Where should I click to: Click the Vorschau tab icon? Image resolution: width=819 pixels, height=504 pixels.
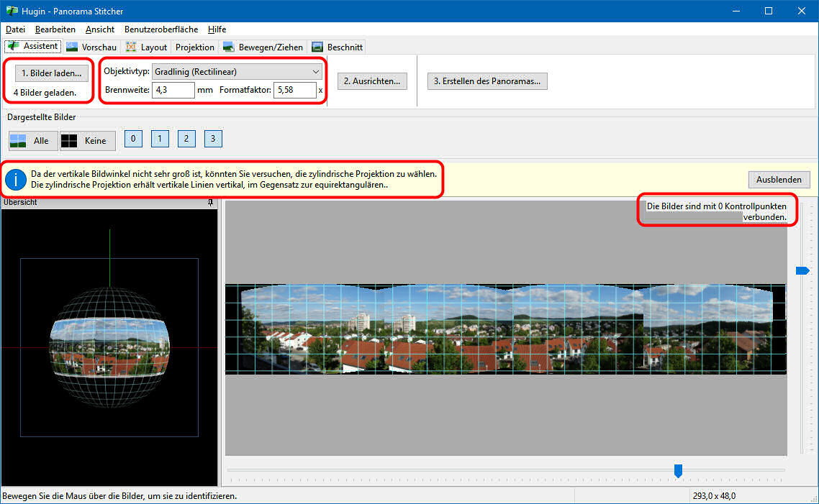pos(73,47)
